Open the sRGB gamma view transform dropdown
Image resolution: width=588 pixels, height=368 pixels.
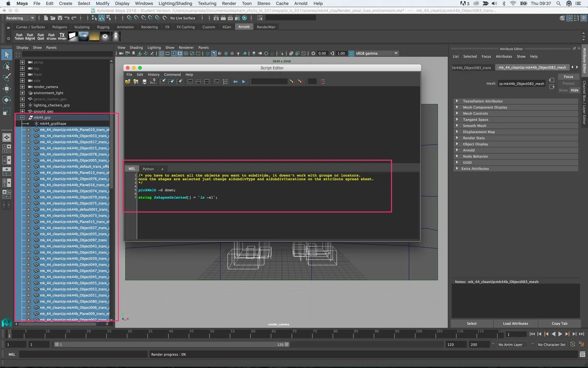pos(377,53)
